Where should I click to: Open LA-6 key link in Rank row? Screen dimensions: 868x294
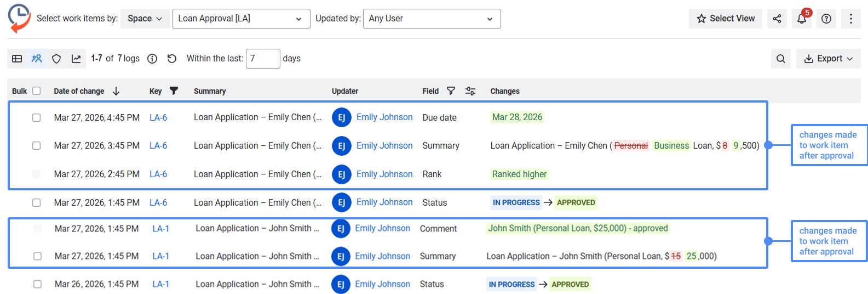158,174
